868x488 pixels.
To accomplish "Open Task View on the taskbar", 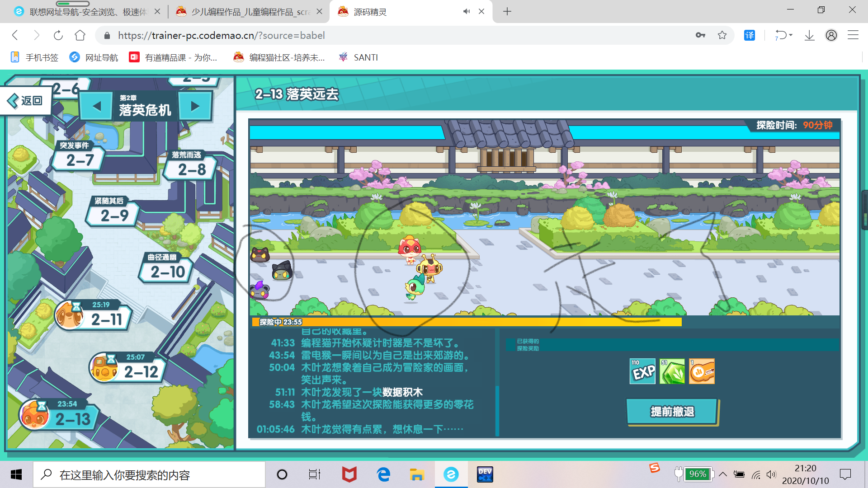I will (x=314, y=474).
